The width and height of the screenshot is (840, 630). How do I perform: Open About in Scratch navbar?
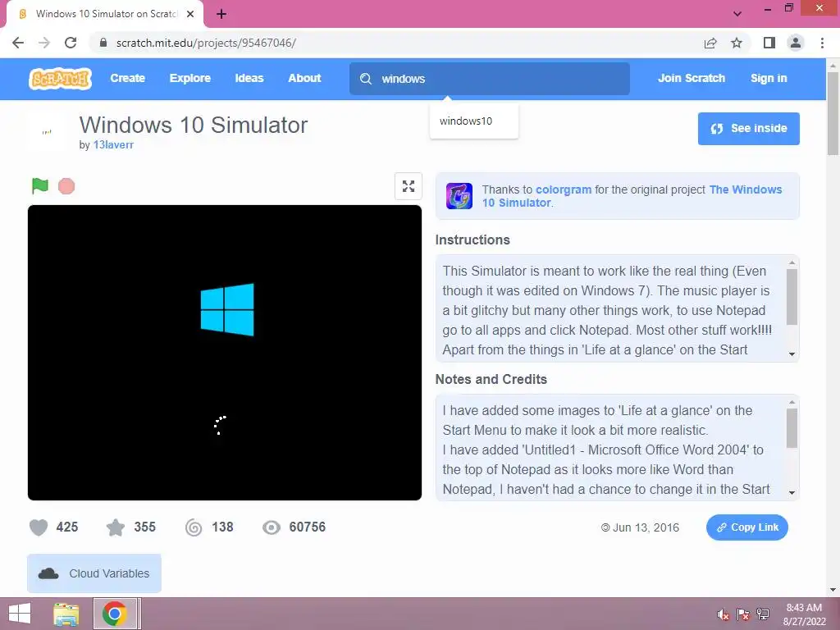(304, 78)
